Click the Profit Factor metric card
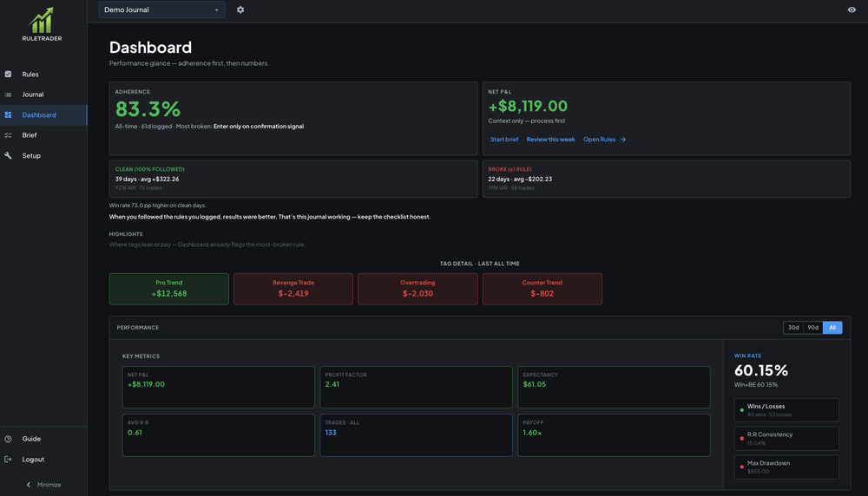The width and height of the screenshot is (868, 496). (417, 387)
